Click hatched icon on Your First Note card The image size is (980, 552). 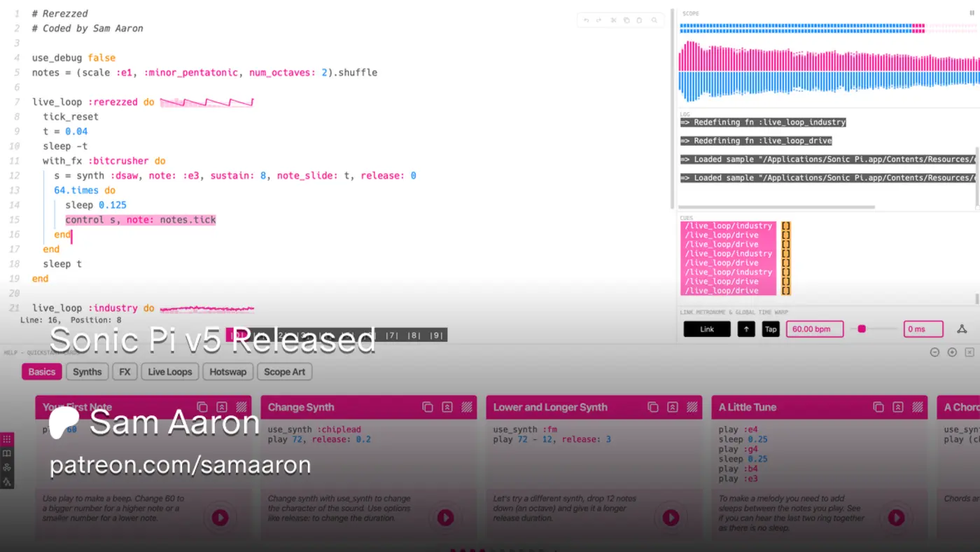[x=241, y=407]
